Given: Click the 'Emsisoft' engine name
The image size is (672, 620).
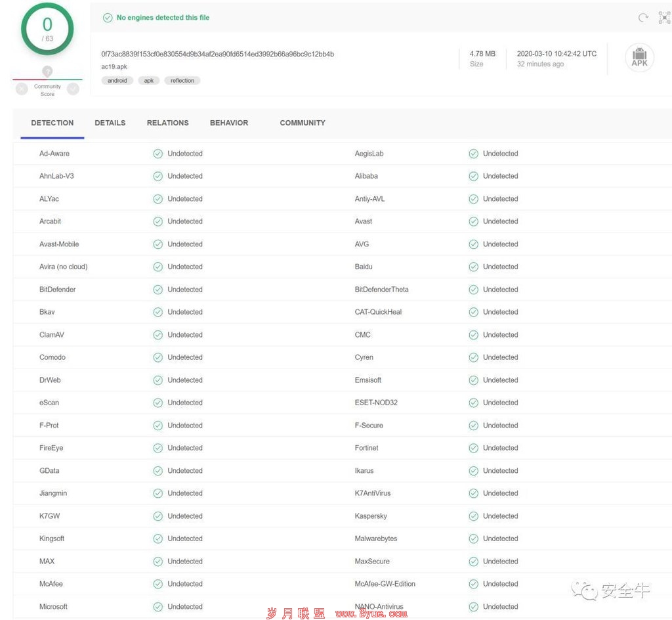Looking at the screenshot, I should [367, 380].
